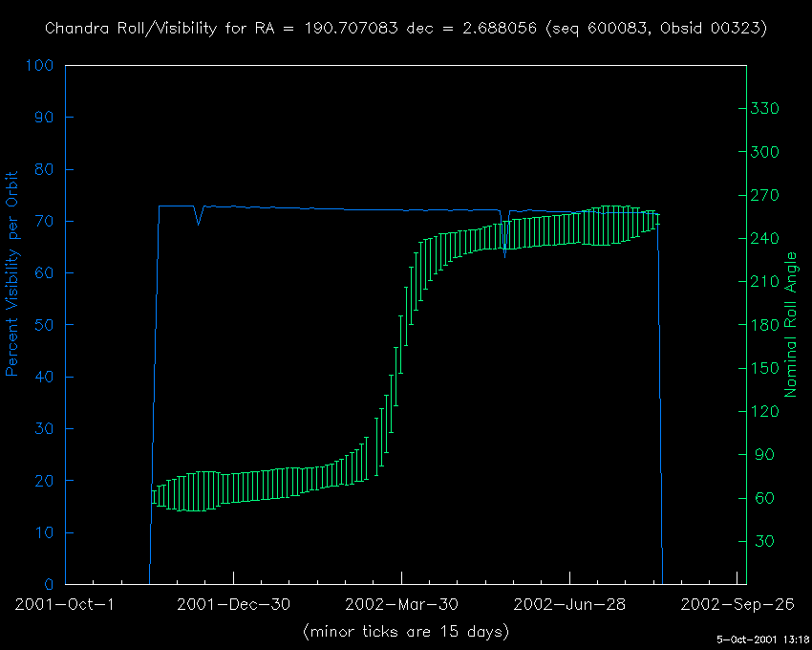Click the "Percent Visibility per Orbit" axis label
Viewport: 812px width, 650px height.
click(x=13, y=273)
